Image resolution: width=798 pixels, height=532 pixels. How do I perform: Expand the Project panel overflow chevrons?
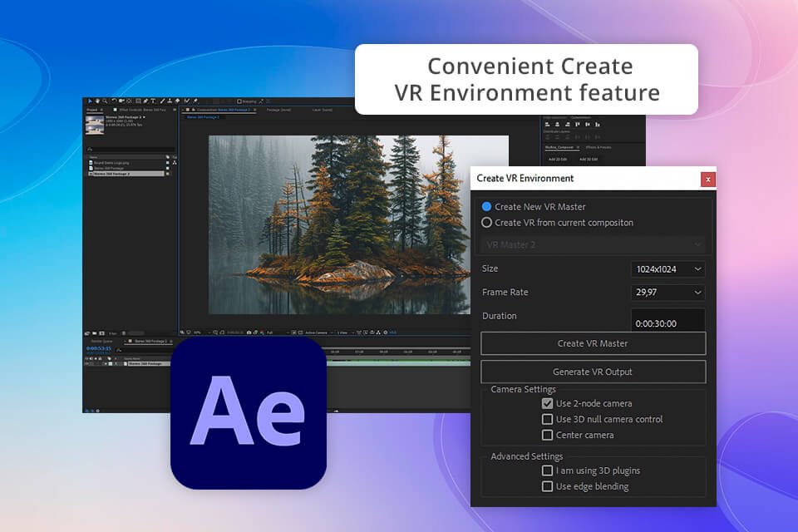[x=175, y=110]
